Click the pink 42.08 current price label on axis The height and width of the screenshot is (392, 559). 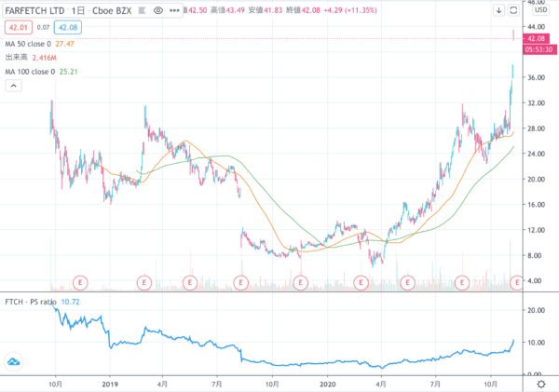(536, 38)
